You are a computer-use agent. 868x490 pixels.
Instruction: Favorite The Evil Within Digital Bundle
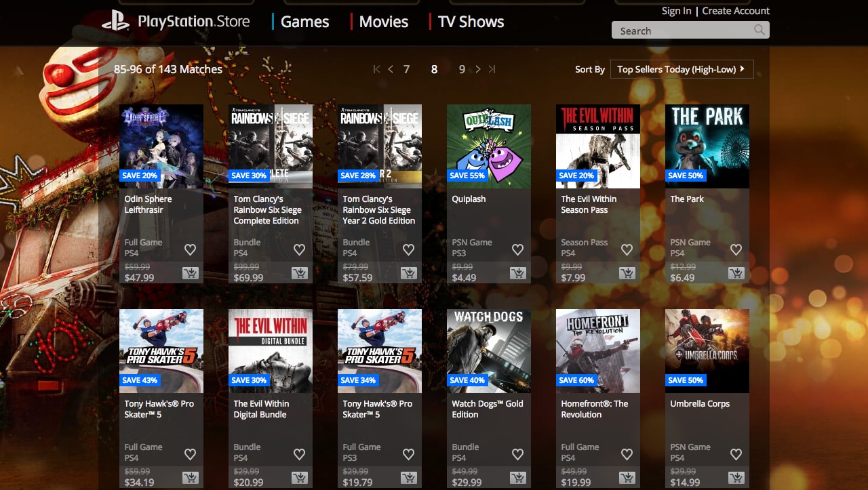click(x=300, y=454)
